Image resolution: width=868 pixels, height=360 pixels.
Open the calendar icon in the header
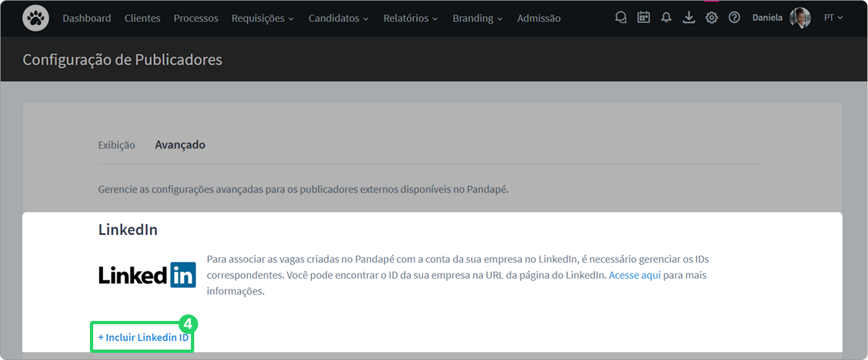pos(644,18)
